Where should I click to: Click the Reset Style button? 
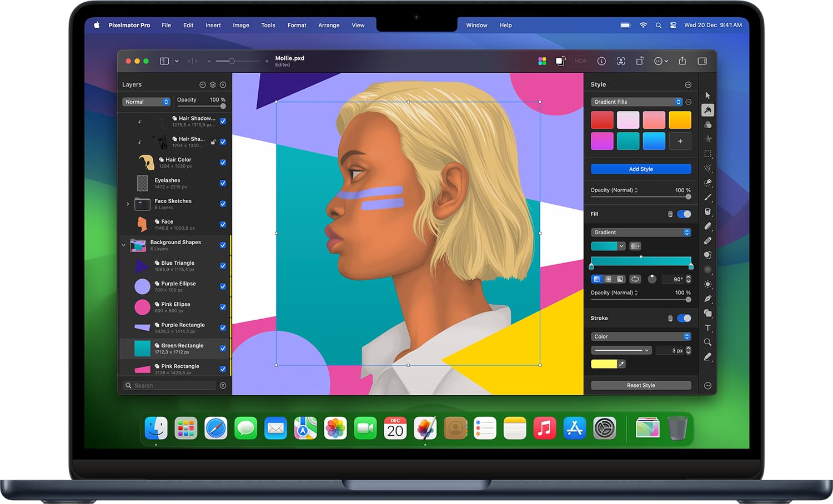click(641, 385)
